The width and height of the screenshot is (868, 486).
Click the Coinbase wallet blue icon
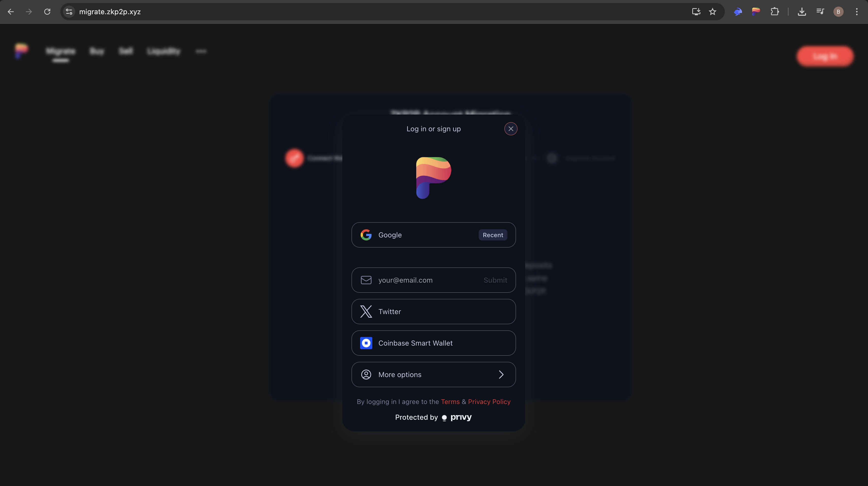pyautogui.click(x=366, y=343)
